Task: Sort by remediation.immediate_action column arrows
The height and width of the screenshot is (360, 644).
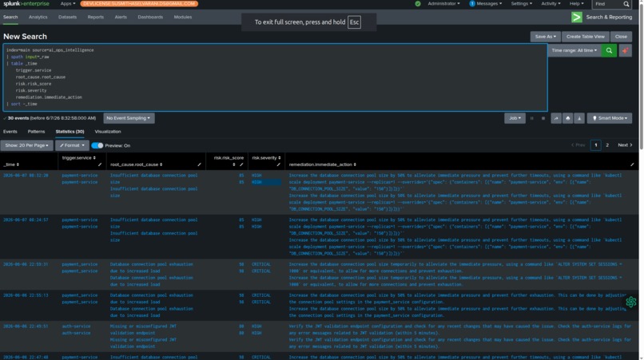Action: pos(355,164)
